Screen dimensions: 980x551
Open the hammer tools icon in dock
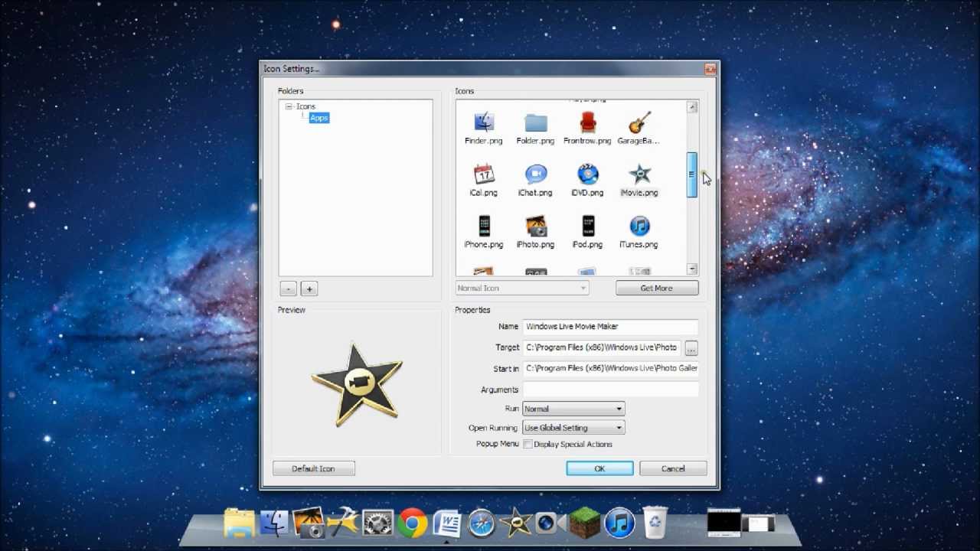[x=342, y=523]
